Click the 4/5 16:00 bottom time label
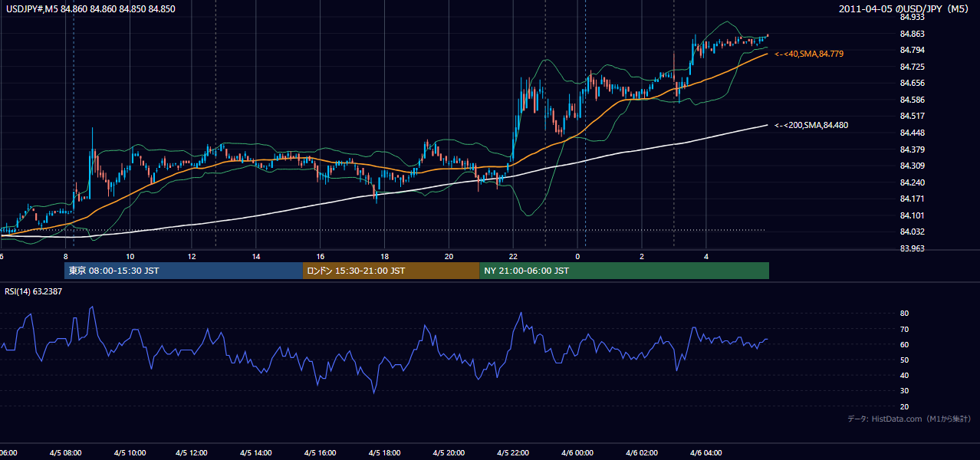Screen dimensions: 980x460 [320, 453]
